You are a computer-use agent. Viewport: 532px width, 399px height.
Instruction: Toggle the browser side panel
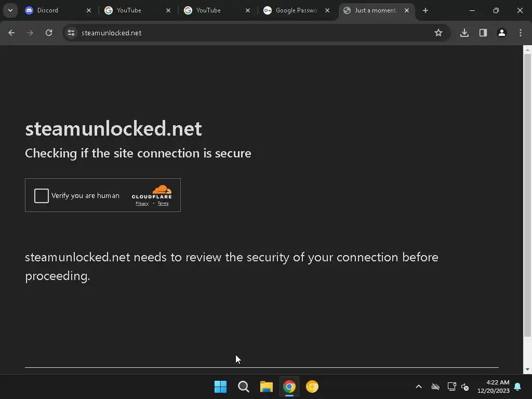pyautogui.click(x=483, y=33)
